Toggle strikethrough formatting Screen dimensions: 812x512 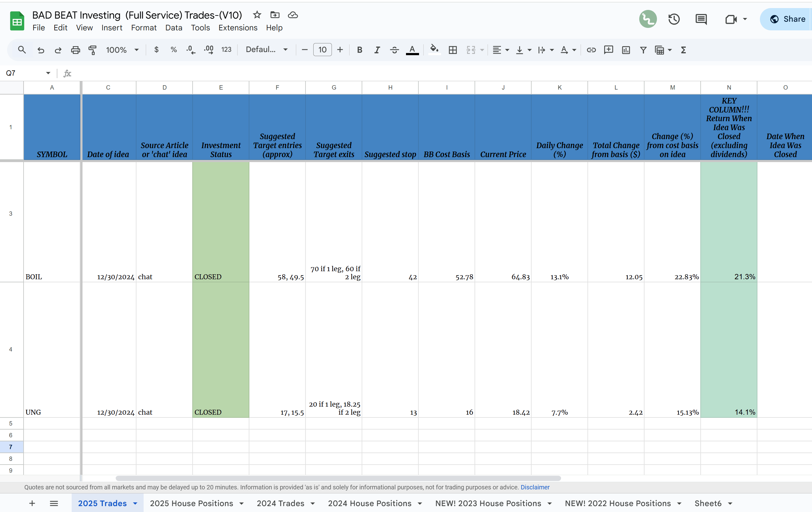394,50
